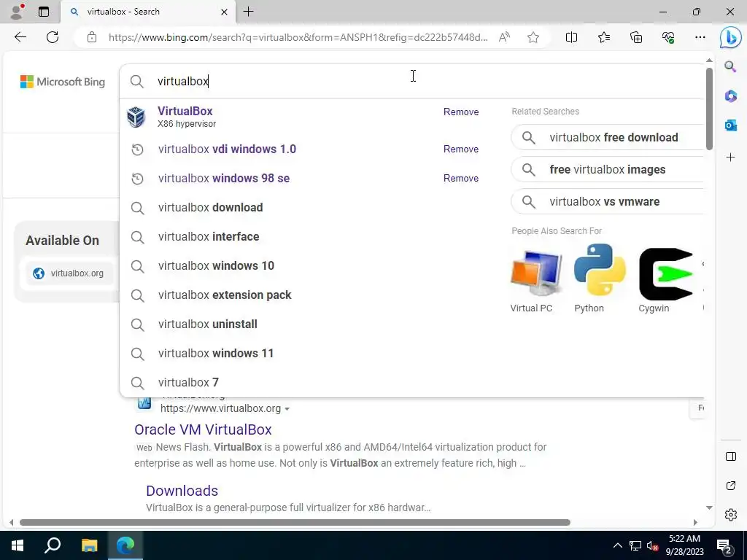View site information lock icon
Viewport: 747px width, 560px height.
click(x=92, y=37)
